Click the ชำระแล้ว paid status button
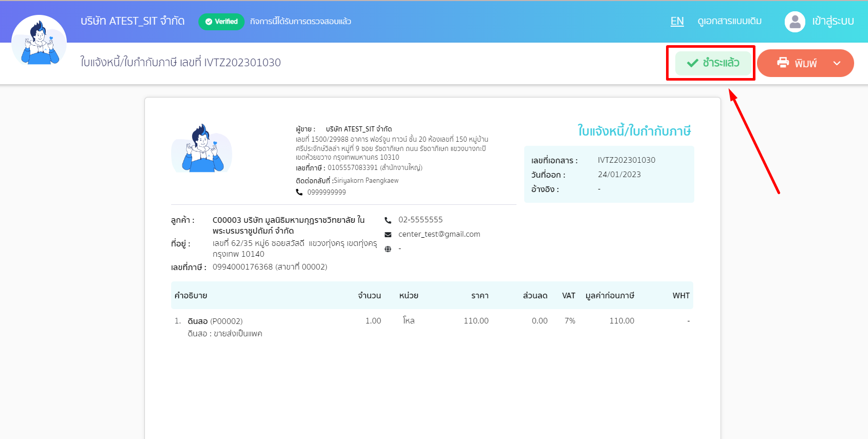Screen dimensions: 868x439 (712, 63)
